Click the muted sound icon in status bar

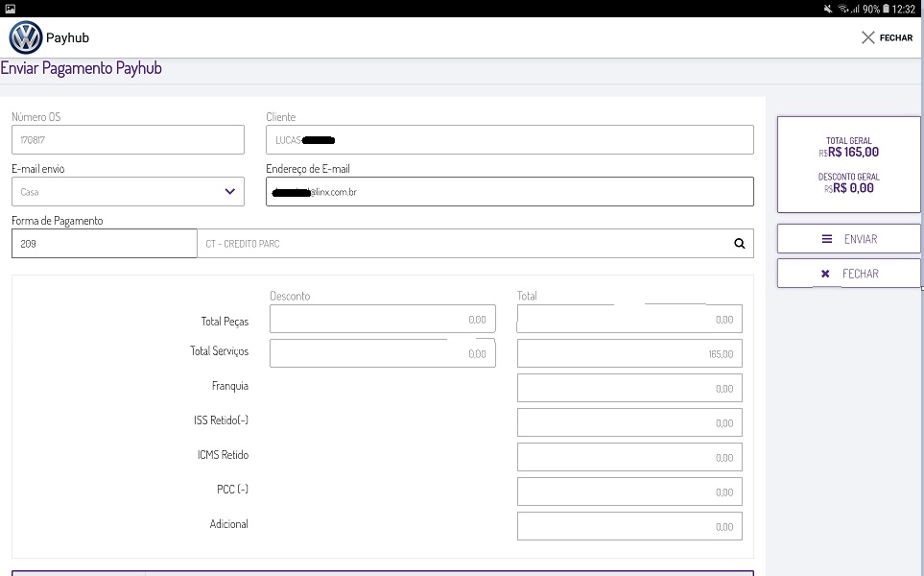[828, 9]
